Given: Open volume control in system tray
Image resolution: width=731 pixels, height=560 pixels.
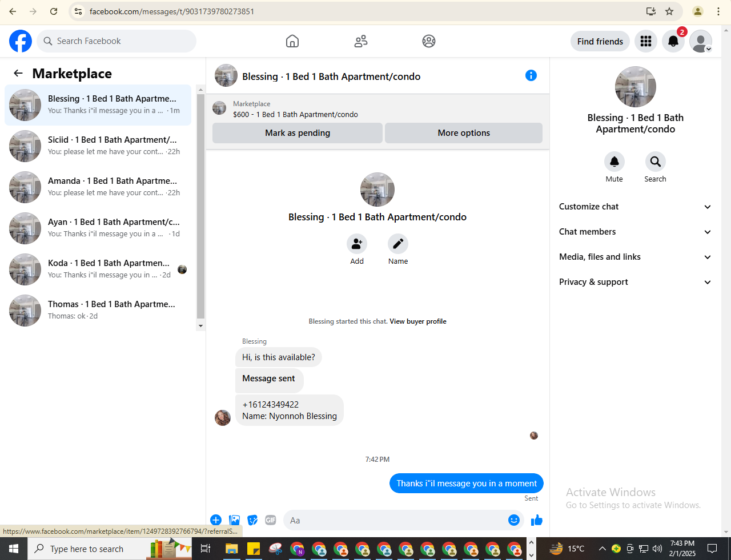Looking at the screenshot, I should point(657,549).
